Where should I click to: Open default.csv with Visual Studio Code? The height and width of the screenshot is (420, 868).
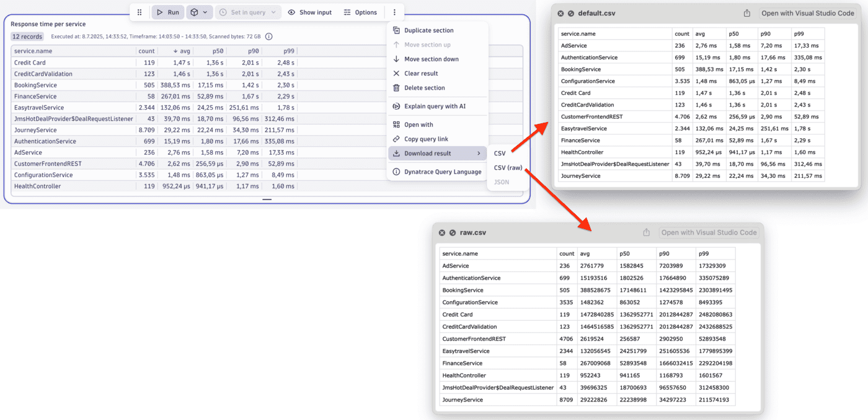coord(808,12)
